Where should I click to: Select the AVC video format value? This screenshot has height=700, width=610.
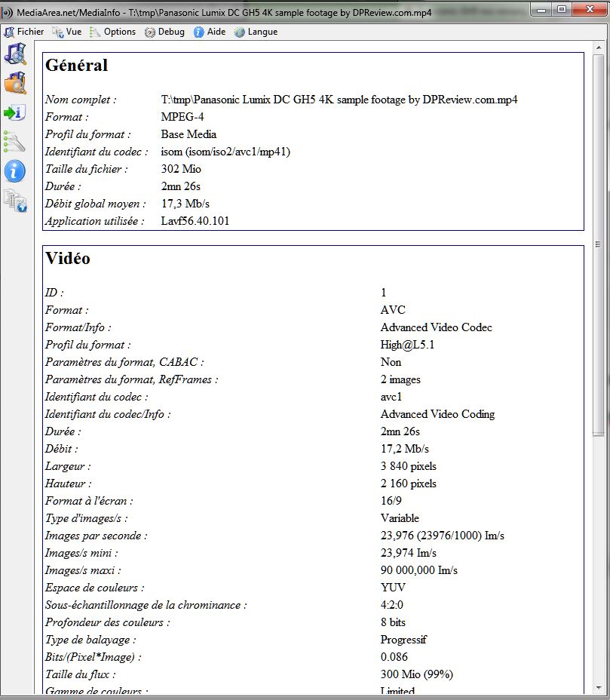[x=393, y=310]
